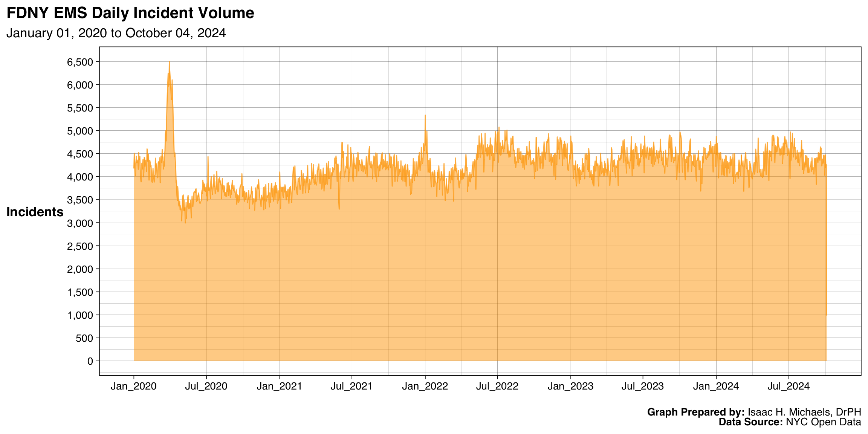Screen dimensions: 868x434
Task: Click the Incidents y-axis label
Action: [35, 212]
